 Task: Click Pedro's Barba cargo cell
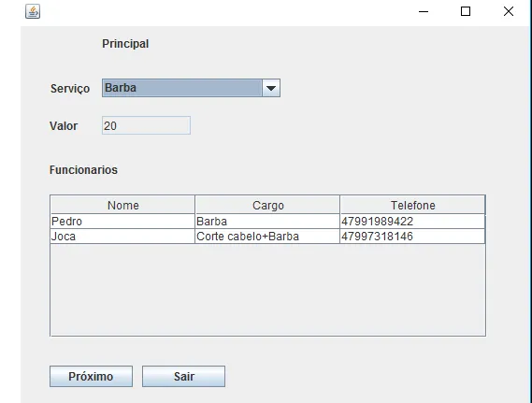(x=267, y=222)
